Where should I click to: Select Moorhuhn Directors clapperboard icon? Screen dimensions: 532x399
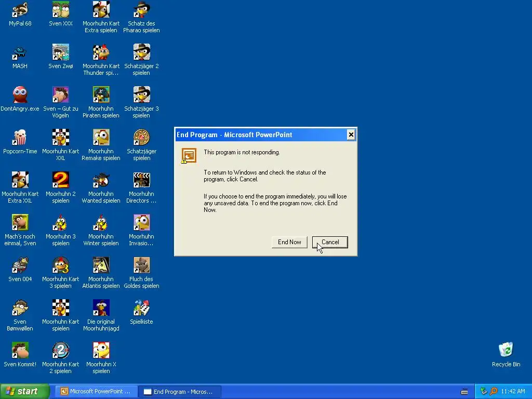click(x=141, y=180)
